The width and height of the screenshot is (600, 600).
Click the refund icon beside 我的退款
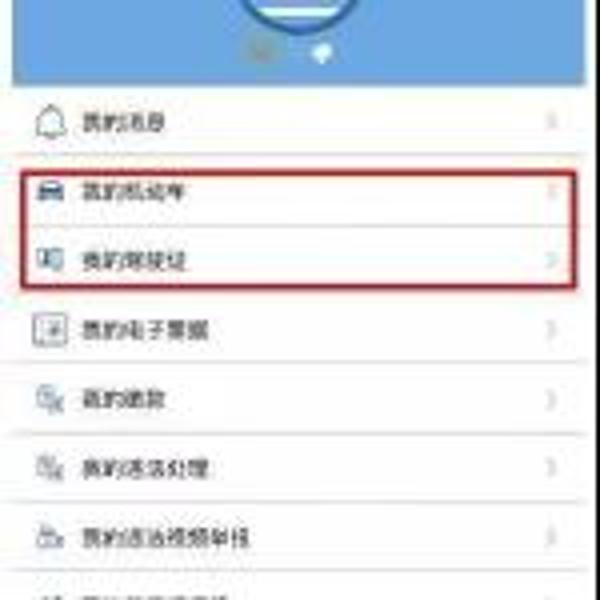pos(50,399)
